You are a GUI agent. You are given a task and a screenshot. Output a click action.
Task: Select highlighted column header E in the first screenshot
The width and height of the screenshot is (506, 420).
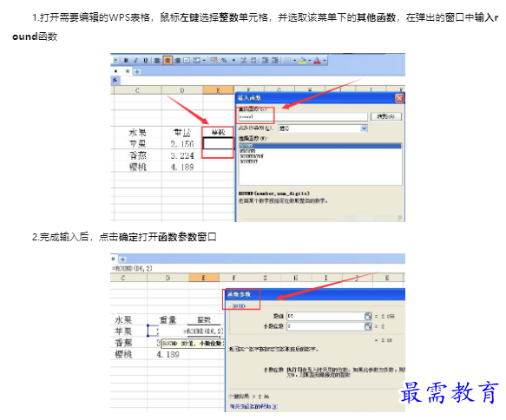(x=219, y=90)
